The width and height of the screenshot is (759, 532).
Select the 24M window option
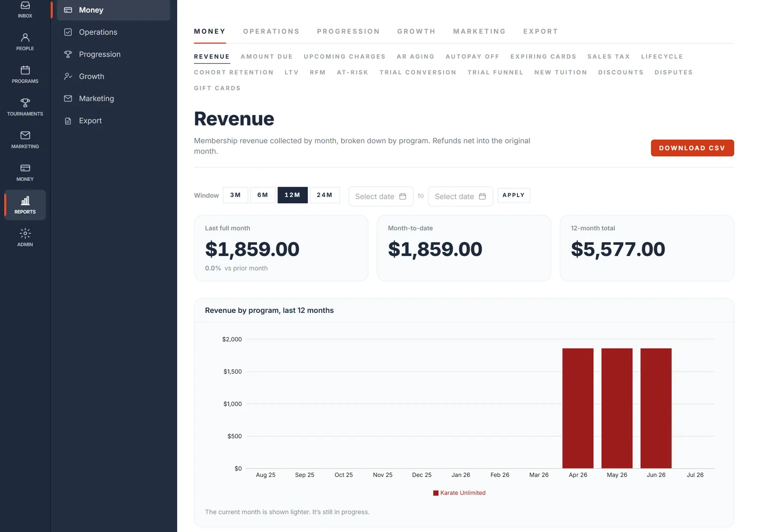pos(325,195)
